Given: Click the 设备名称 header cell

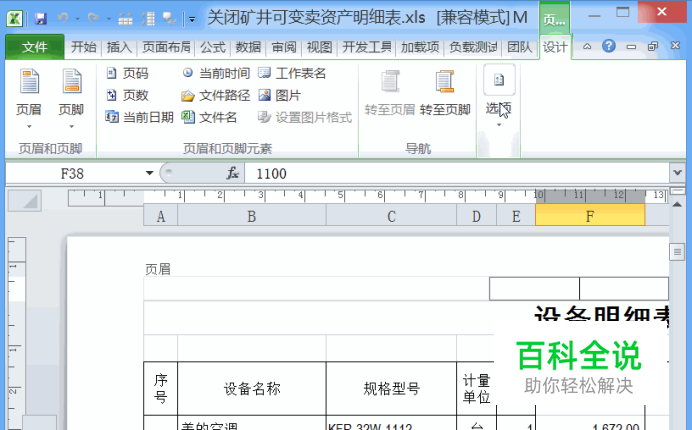Looking at the screenshot, I should point(252,389).
